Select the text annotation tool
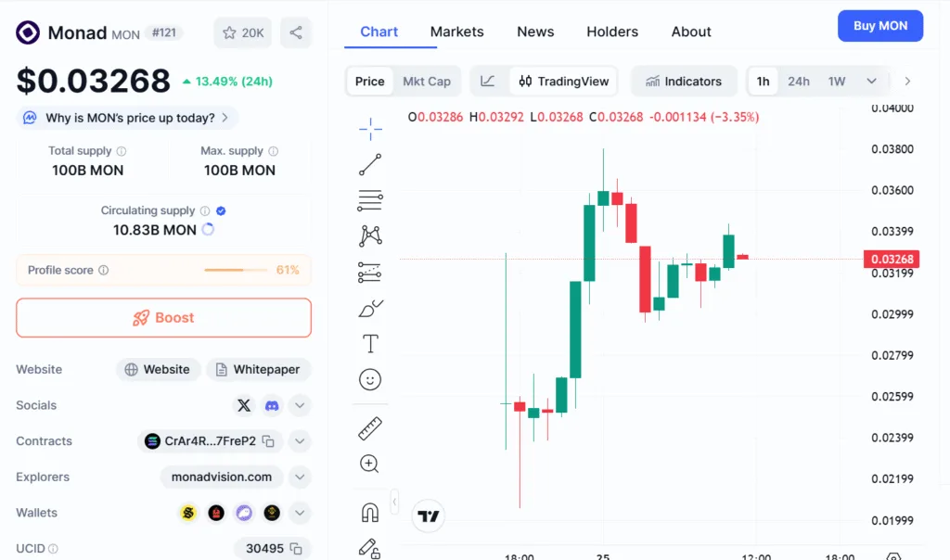 click(370, 343)
